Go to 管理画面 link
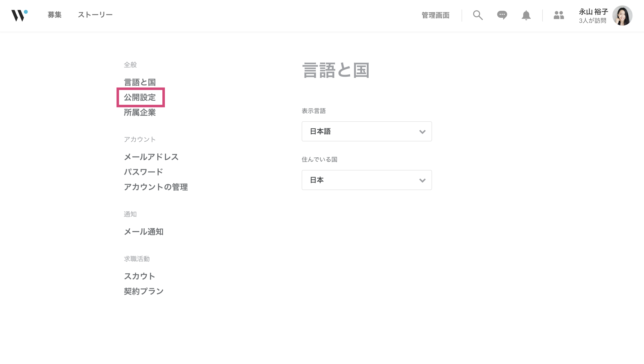 (x=435, y=15)
